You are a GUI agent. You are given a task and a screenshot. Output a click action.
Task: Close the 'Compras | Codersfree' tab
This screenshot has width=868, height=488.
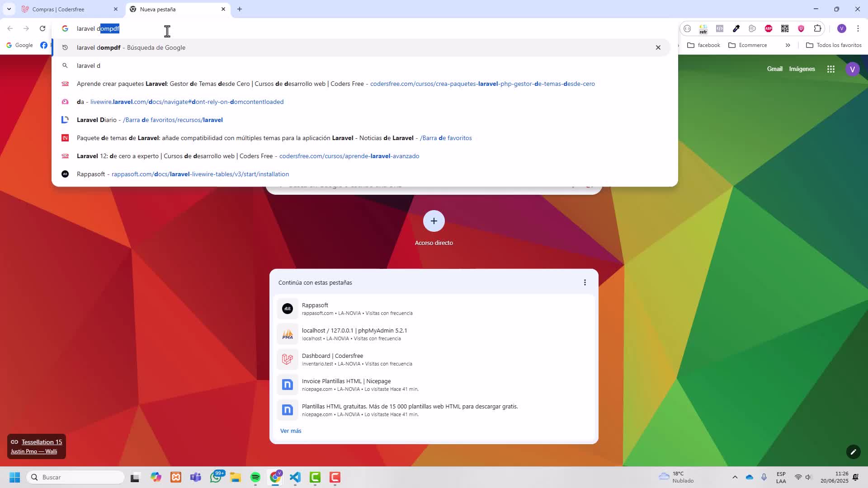116,9
